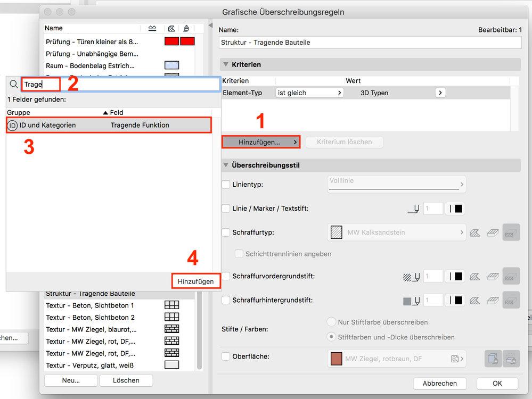Screen dimensions: 532x399
Task: Click the ID icon beside ID und Kategorien
Action: (x=12, y=126)
